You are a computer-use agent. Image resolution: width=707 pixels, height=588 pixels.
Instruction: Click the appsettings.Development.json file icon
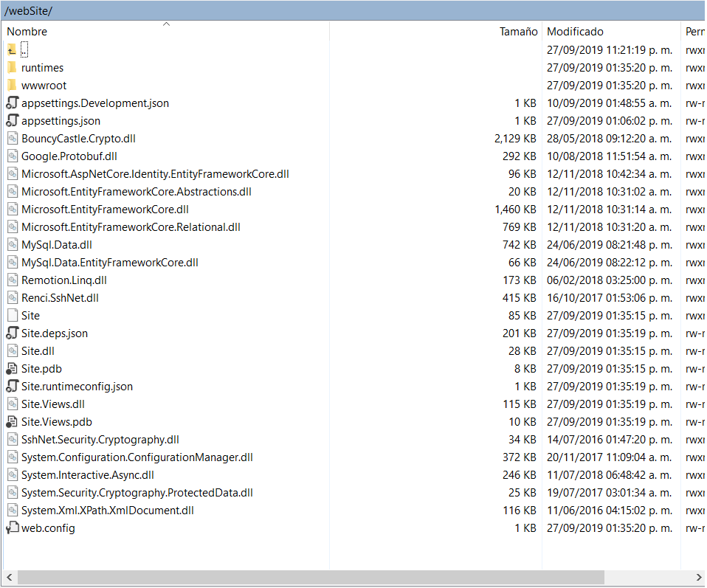coord(12,103)
